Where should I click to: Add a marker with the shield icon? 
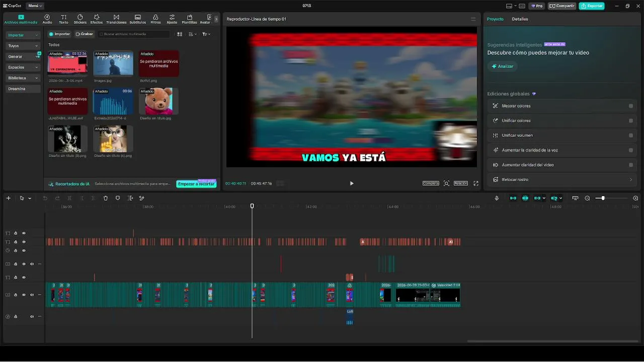click(118, 198)
